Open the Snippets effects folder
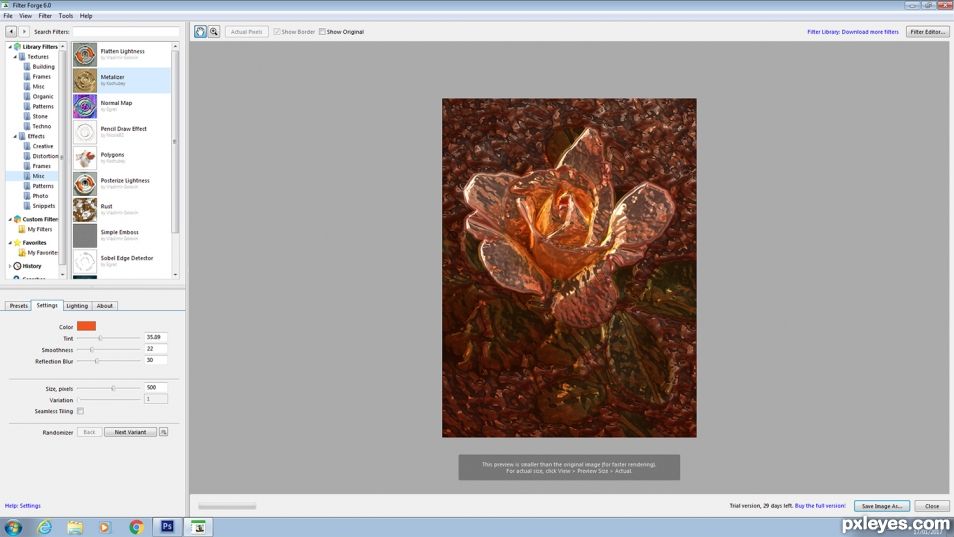 (39, 206)
